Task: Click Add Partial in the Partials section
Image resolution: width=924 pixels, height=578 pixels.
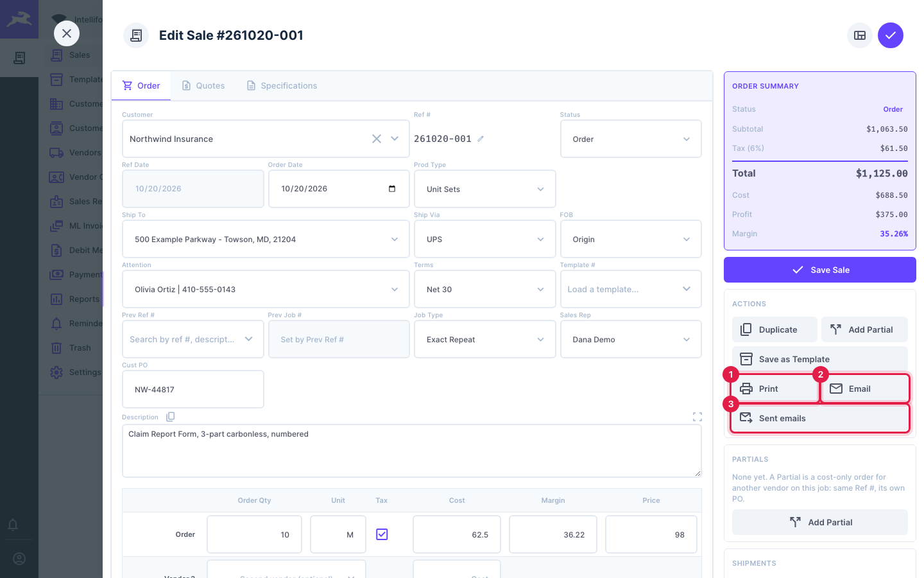Action: [x=820, y=522]
